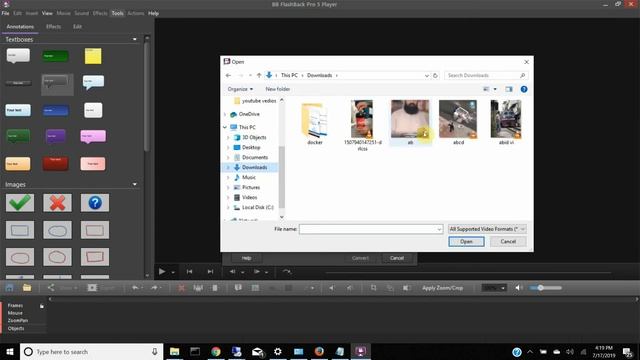
Task: Select the pink speech bubble textbox
Action: pyautogui.click(x=93, y=137)
